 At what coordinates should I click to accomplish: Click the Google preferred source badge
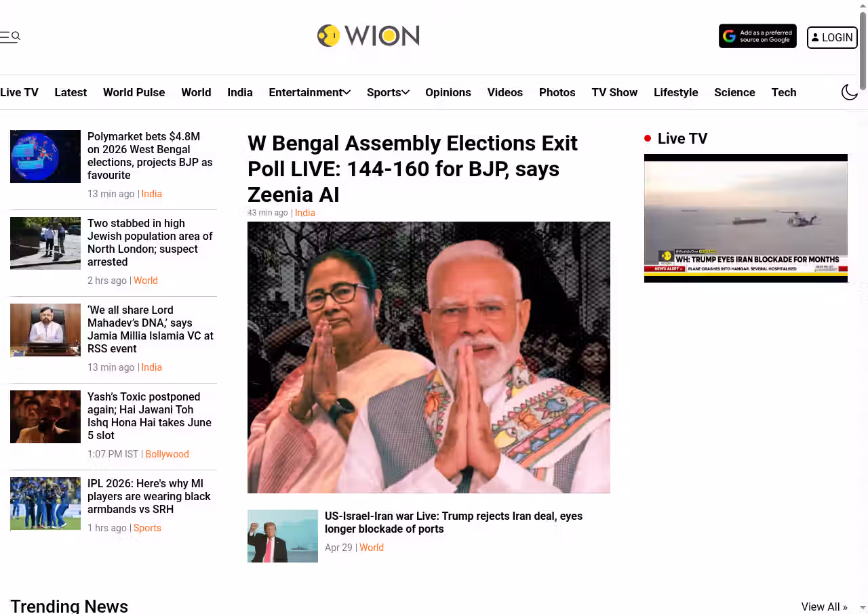[757, 37]
